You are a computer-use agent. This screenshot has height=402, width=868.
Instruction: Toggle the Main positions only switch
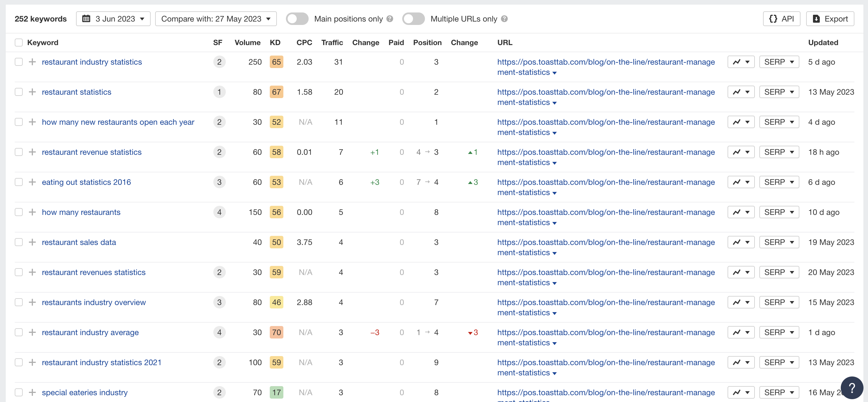tap(297, 19)
